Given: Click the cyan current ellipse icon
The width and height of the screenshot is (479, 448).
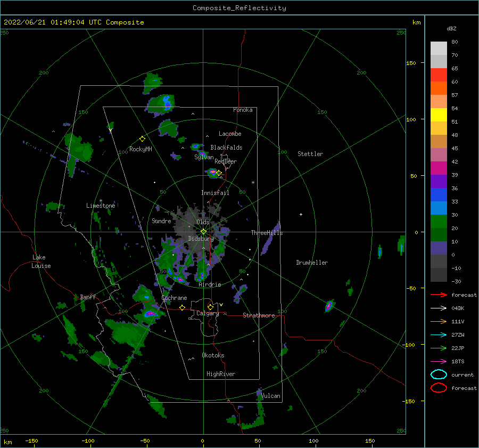Looking at the screenshot, I should click(439, 374).
